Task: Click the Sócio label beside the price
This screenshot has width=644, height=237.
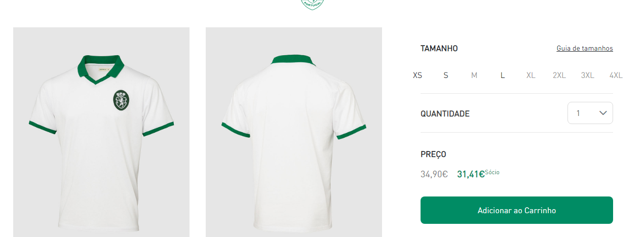Action: 492,172
